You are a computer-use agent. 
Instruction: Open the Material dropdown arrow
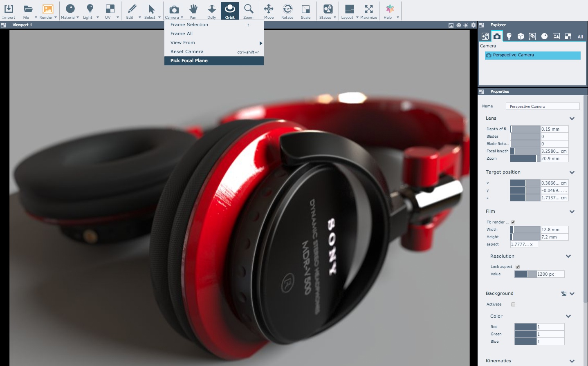coord(78,18)
